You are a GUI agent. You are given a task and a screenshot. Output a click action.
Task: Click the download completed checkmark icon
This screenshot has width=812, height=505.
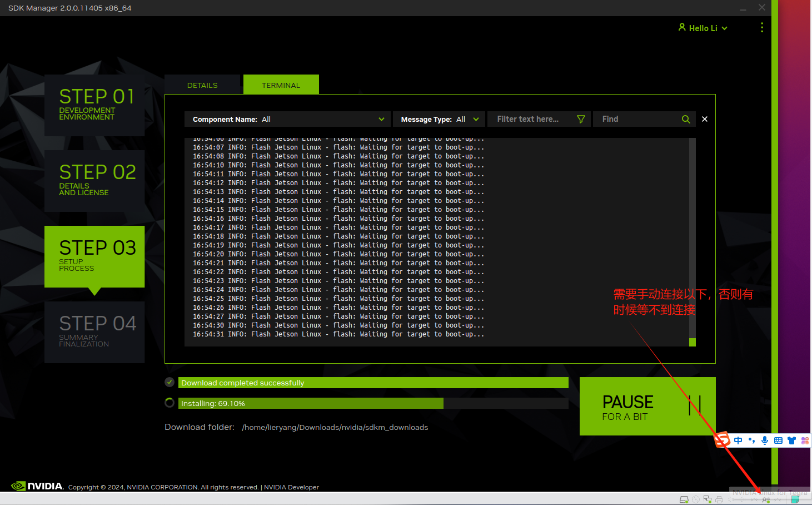click(x=170, y=382)
